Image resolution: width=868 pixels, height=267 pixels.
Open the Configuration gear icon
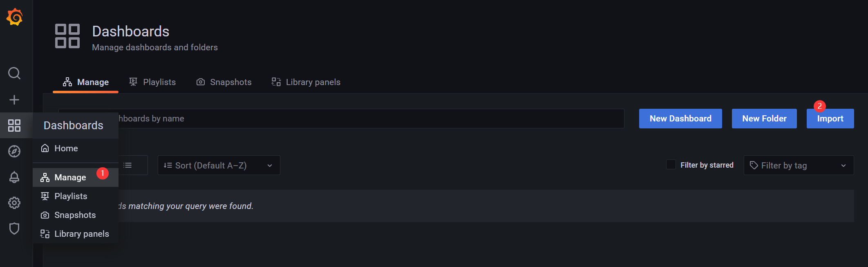tap(14, 203)
